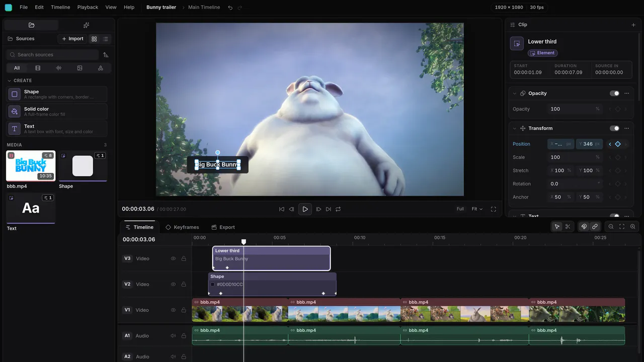Disable the Opacity section toggle
This screenshot has height=362, width=644.
(614, 94)
